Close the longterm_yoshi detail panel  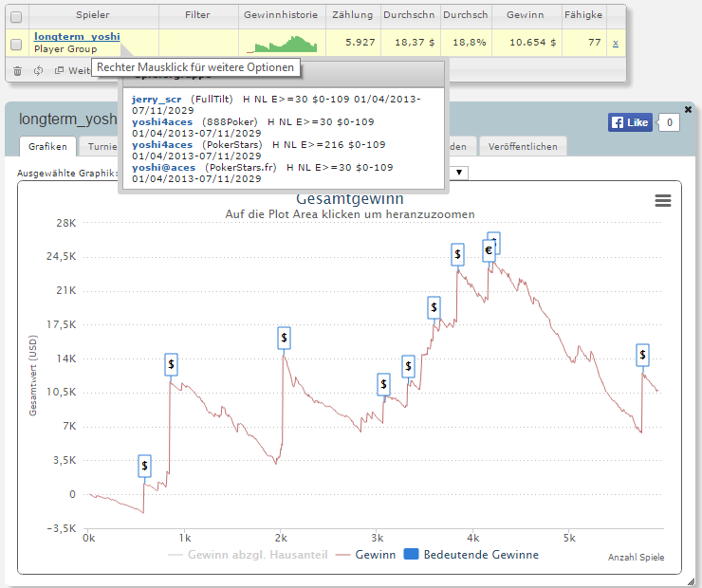(688, 109)
